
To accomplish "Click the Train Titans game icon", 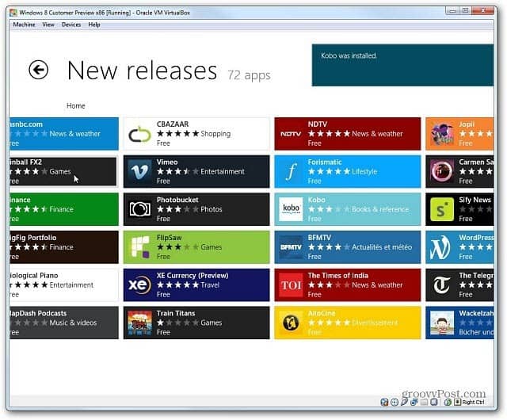I will (x=139, y=323).
